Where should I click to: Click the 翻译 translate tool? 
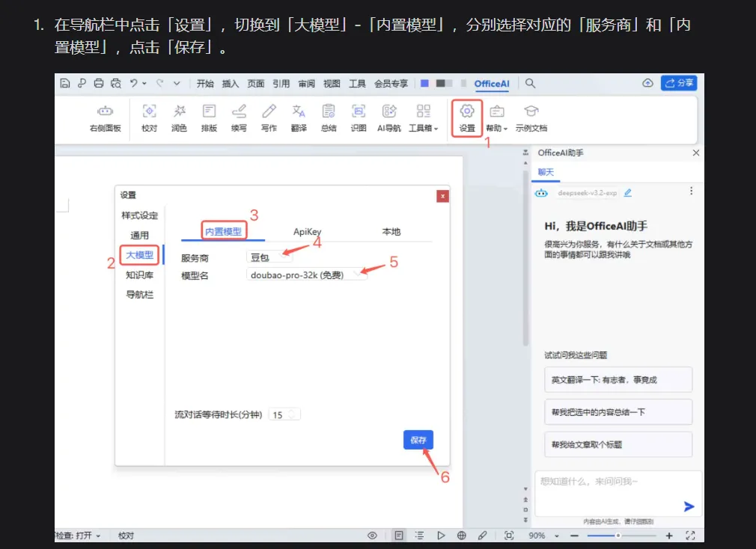coord(299,118)
